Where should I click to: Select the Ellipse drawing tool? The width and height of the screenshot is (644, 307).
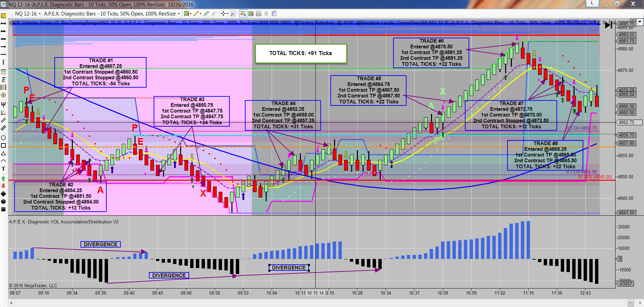pyautogui.click(x=3, y=138)
